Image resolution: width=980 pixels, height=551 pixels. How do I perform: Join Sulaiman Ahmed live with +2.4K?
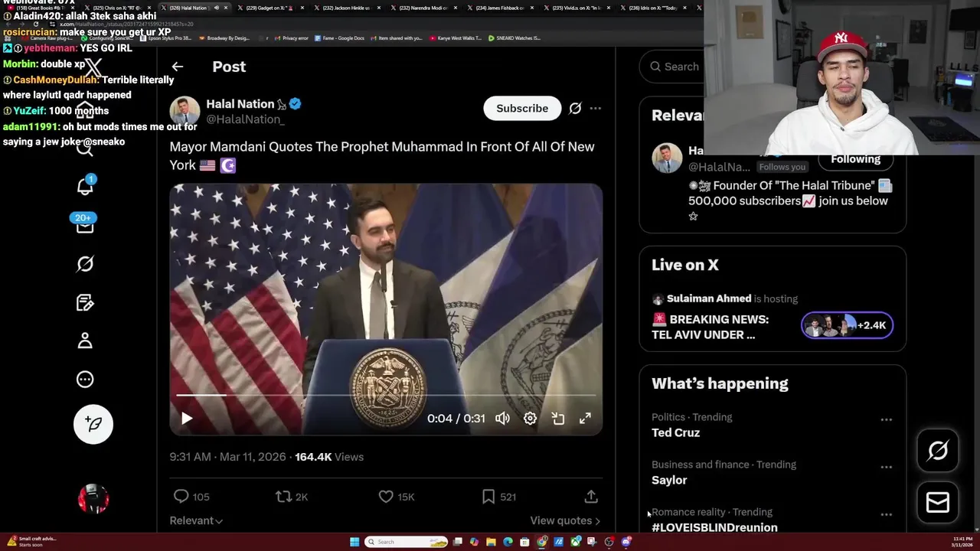point(847,325)
